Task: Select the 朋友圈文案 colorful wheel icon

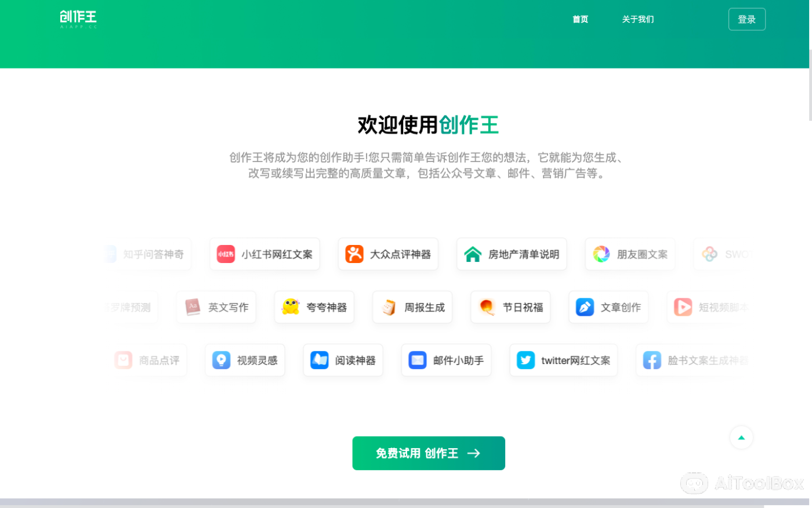Action: click(x=601, y=254)
